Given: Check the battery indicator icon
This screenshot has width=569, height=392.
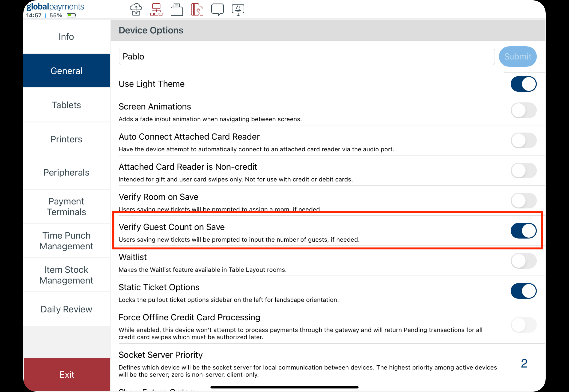Looking at the screenshot, I should pos(71,15).
